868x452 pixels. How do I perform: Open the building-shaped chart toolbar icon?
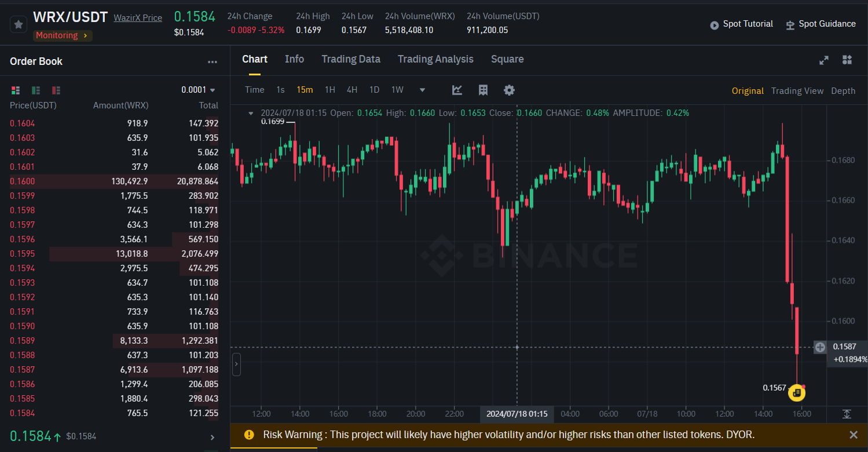point(483,90)
